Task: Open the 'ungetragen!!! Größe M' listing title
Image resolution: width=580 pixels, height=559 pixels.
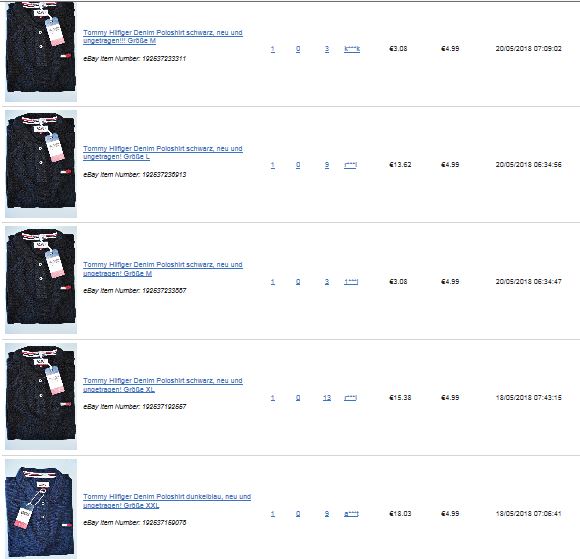Action: pos(163,36)
